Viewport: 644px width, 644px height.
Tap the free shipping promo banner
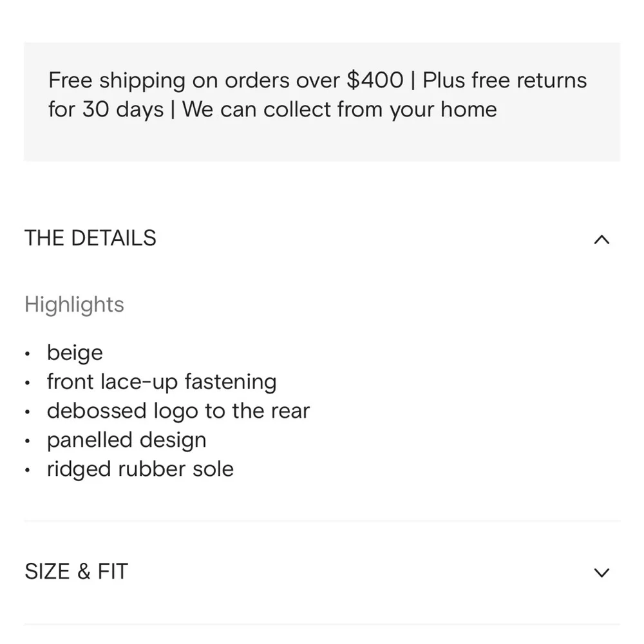pyautogui.click(x=321, y=102)
